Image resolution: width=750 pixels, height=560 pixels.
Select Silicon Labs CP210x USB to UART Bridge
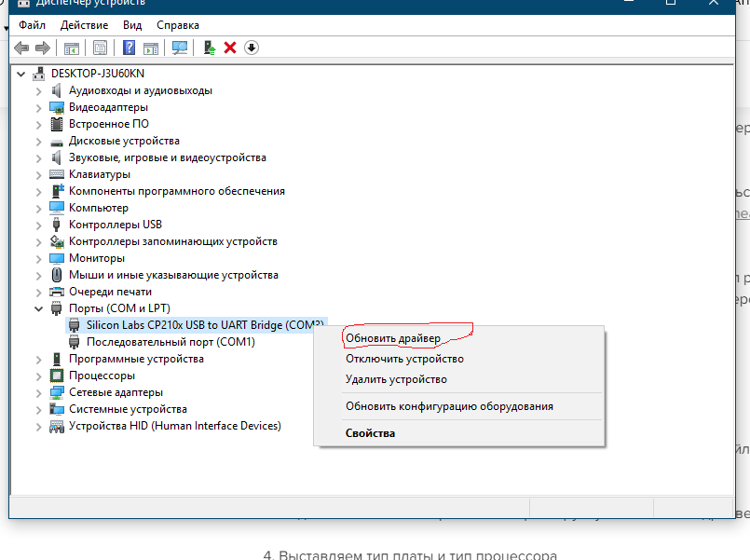[205, 325]
